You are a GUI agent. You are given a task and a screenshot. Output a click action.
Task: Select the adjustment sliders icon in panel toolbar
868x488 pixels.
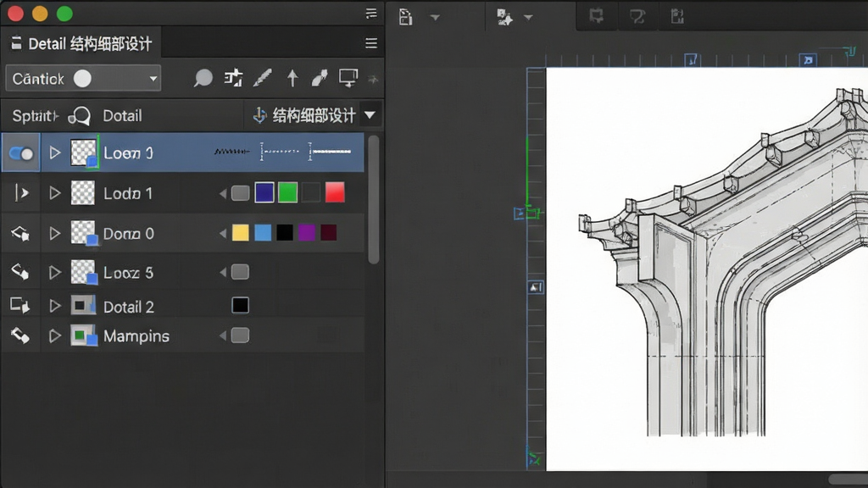coord(233,78)
